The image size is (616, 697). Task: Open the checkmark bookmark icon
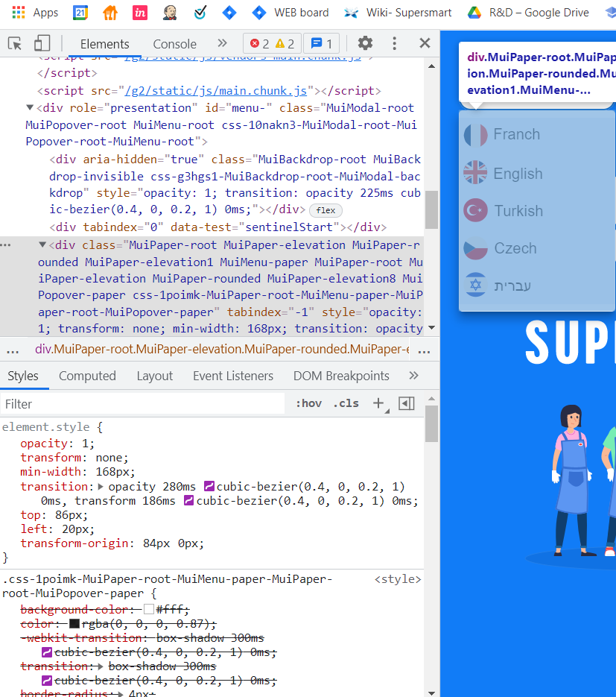(200, 13)
